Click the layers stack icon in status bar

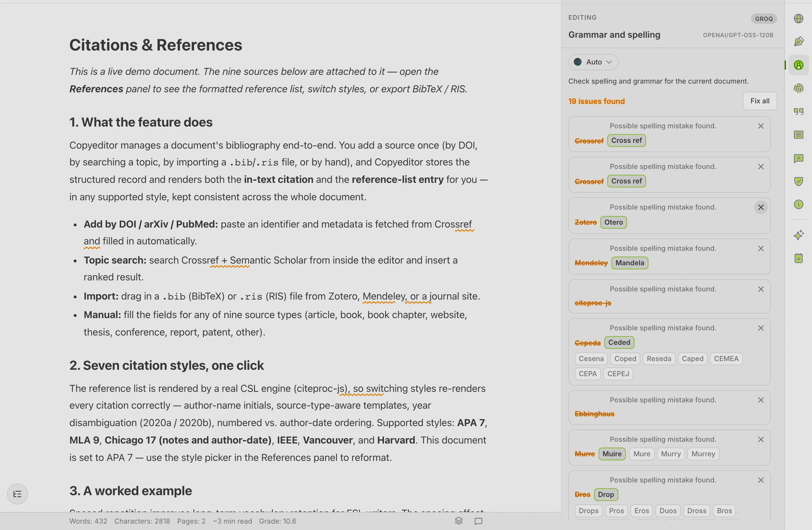458,521
